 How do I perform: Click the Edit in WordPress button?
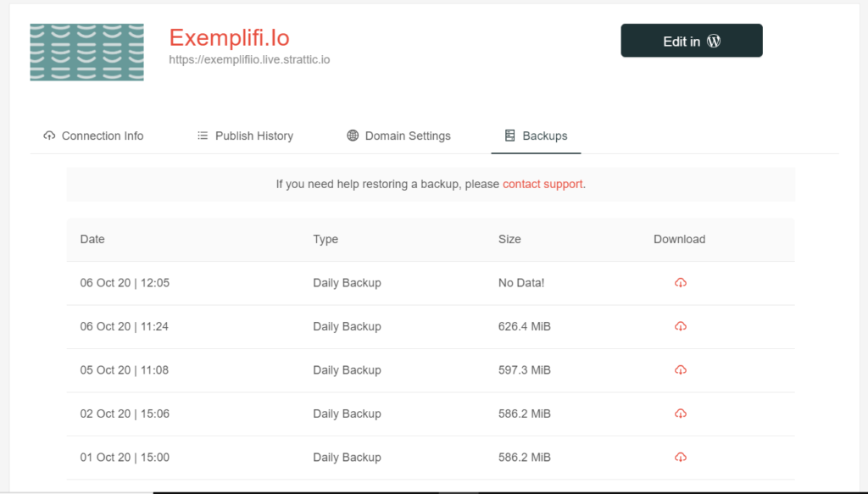pyautogui.click(x=692, y=41)
